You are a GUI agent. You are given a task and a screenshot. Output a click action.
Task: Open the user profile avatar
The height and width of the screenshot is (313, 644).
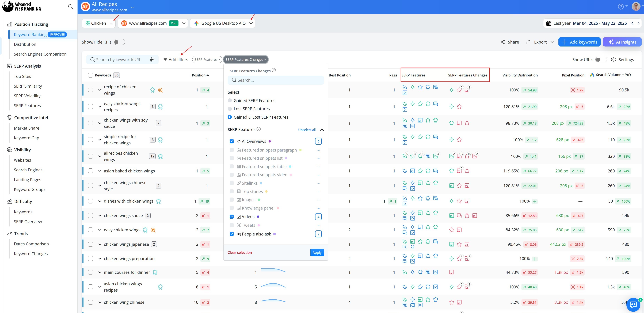pos(636,6)
